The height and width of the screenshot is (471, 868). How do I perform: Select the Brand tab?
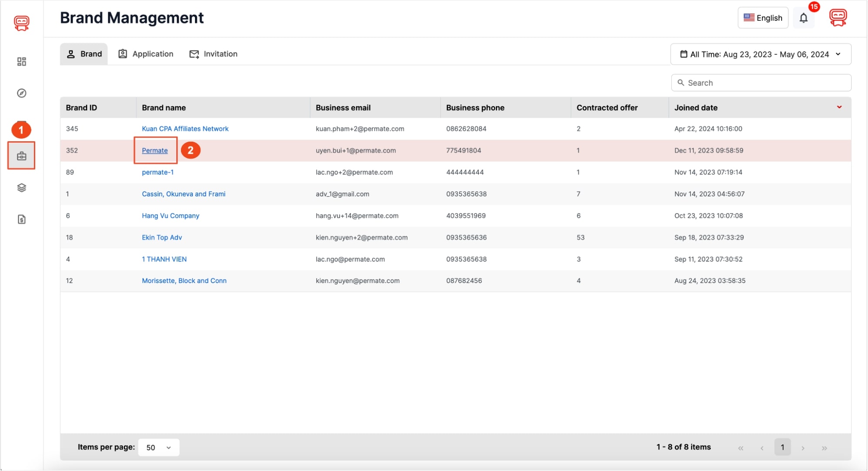[84, 53]
